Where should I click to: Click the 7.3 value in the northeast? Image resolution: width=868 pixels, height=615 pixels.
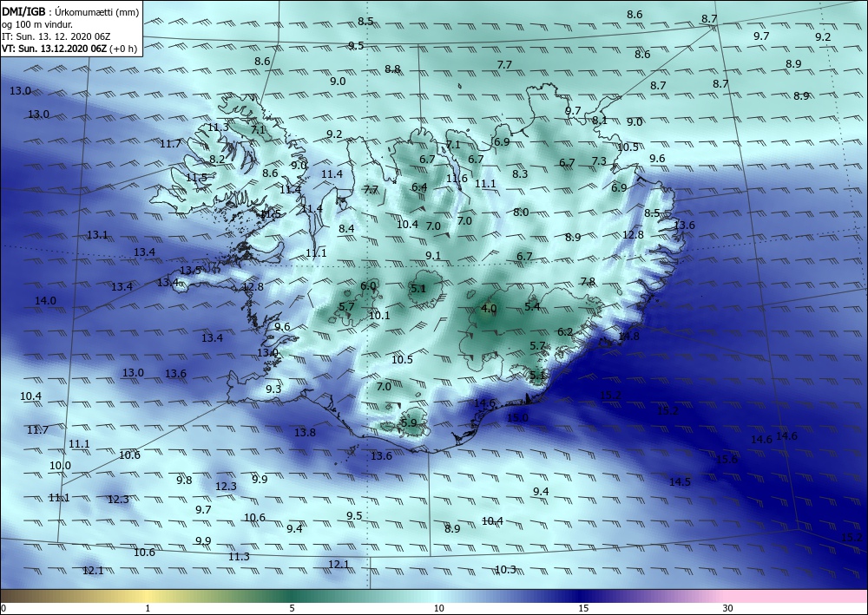pyautogui.click(x=599, y=161)
